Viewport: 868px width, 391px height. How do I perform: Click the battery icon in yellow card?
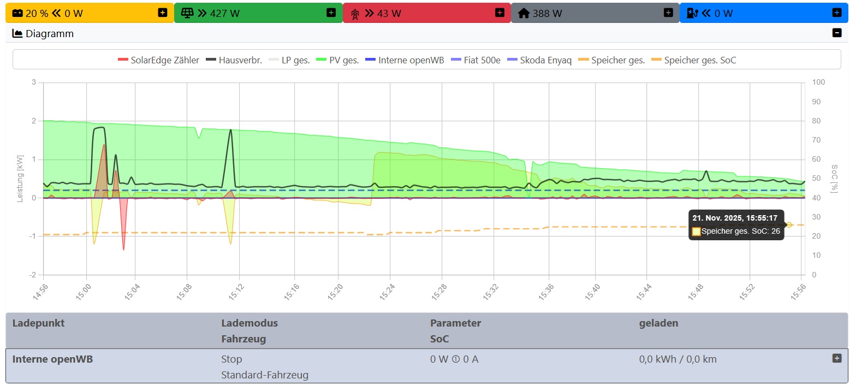coord(17,13)
